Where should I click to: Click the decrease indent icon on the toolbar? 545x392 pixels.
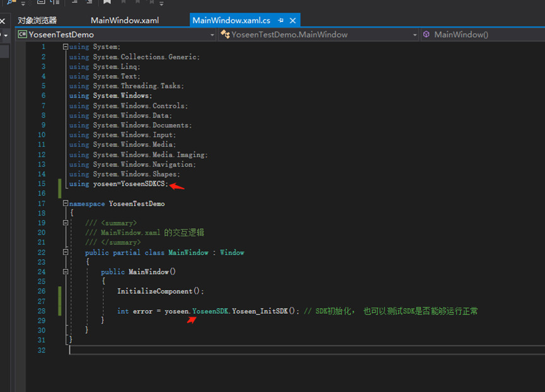[74, 4]
